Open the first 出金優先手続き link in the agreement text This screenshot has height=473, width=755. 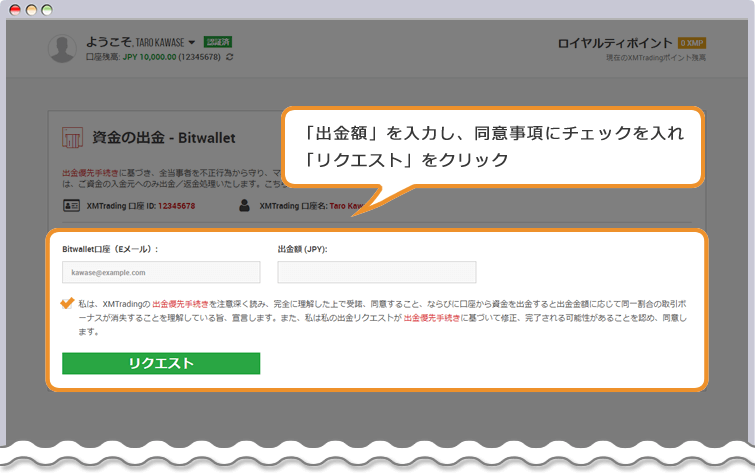pos(181,304)
